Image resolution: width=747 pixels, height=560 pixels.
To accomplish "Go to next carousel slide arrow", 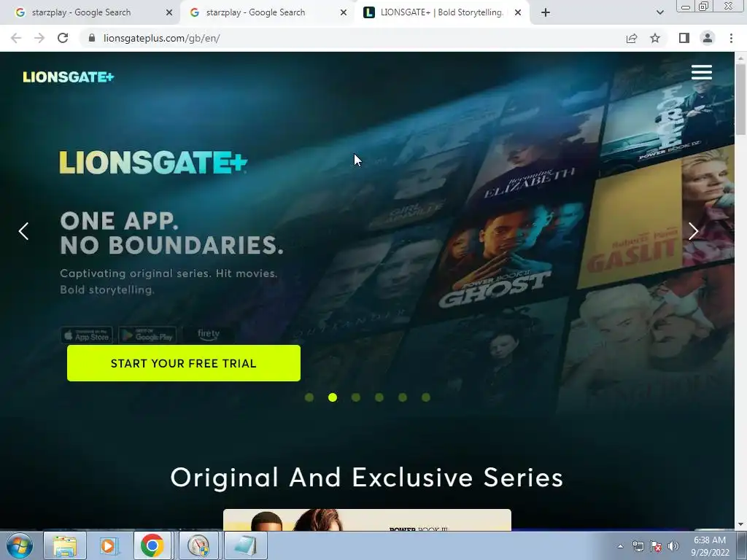I will point(693,231).
